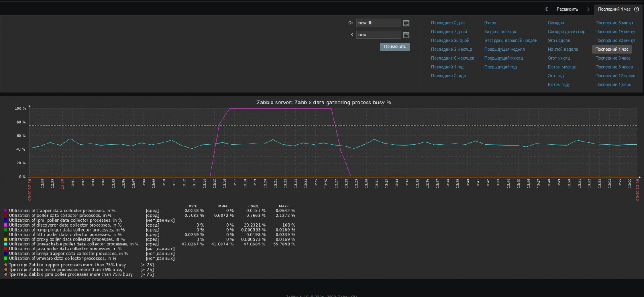Click trapper processes trigger legend icon
The height and width of the screenshot is (297, 644).
[x=6, y=265]
